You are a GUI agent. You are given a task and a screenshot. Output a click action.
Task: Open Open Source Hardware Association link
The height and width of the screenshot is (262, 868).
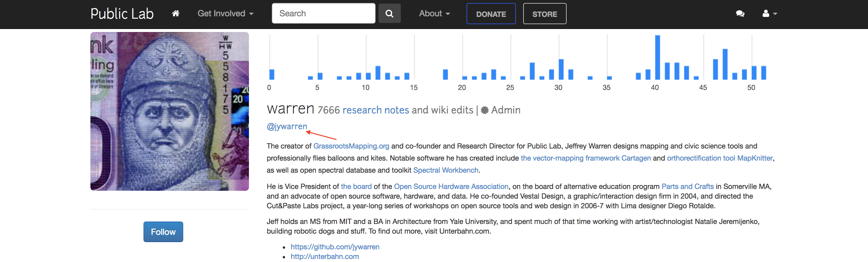click(x=451, y=186)
